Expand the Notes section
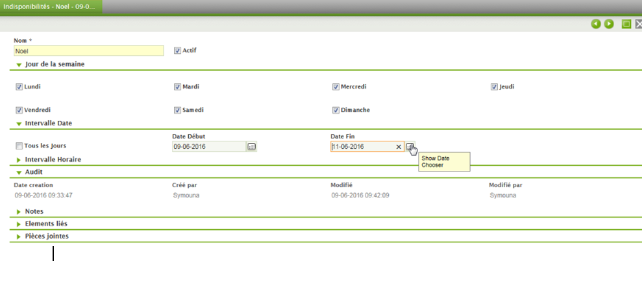 (19, 212)
